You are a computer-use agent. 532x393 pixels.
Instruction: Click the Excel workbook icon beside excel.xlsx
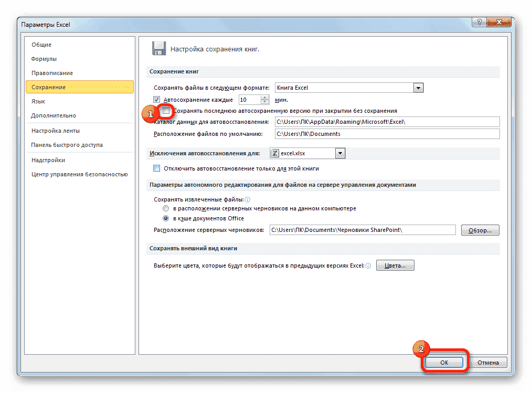click(x=275, y=153)
